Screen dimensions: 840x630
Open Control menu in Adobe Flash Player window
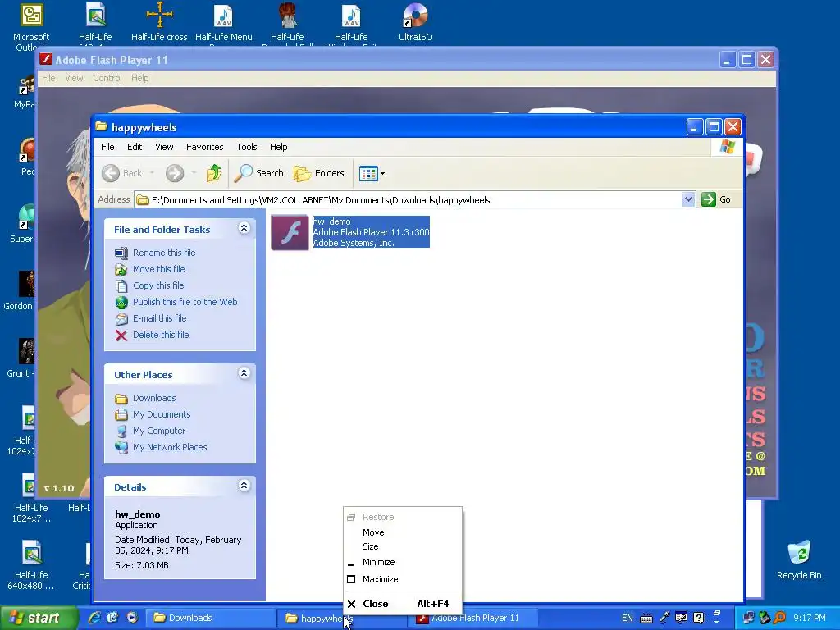pyautogui.click(x=107, y=78)
